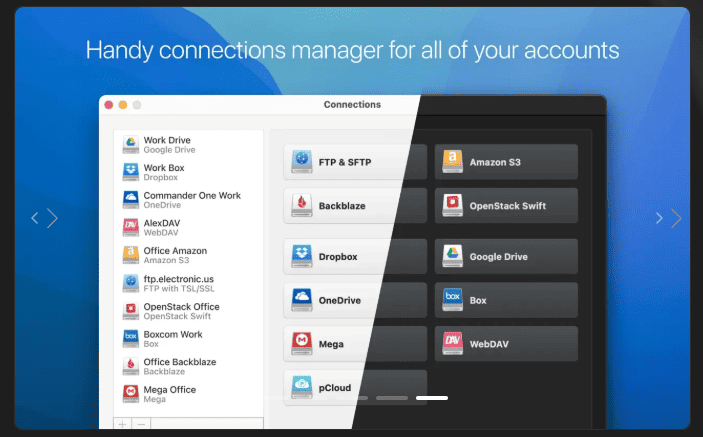703x437 pixels.
Task: Add a new Google Drive connection from grid
Action: [x=506, y=256]
